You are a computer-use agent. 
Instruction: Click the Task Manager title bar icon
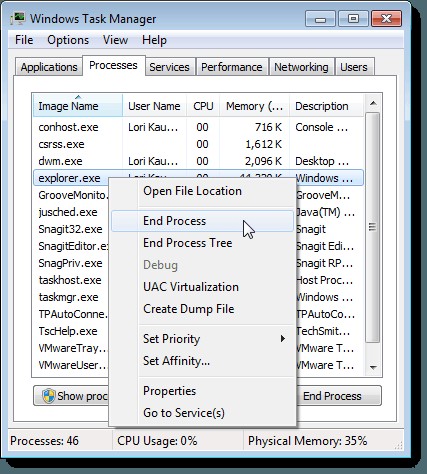coord(18,19)
